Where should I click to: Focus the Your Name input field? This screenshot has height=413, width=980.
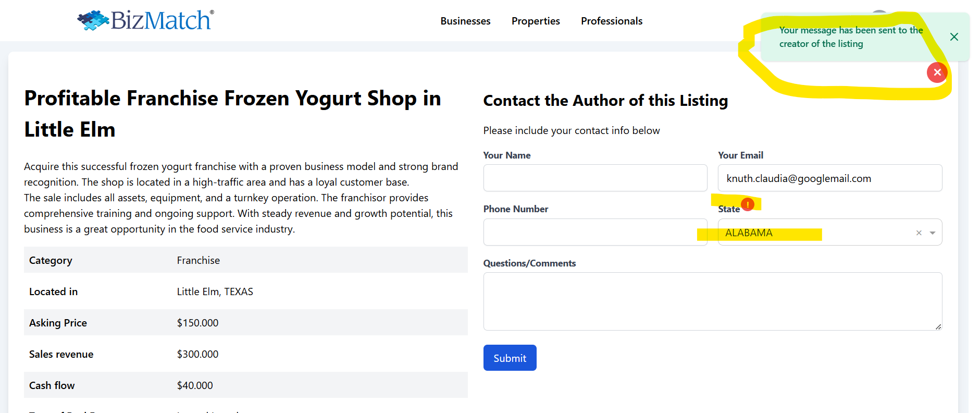(x=595, y=178)
